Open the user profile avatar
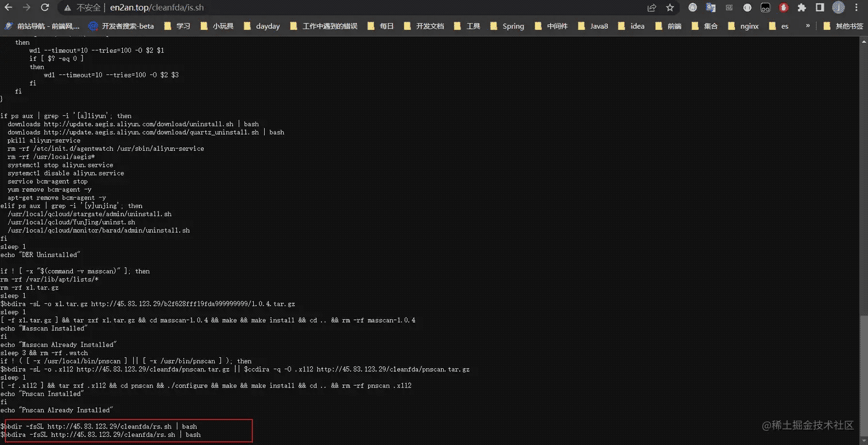This screenshot has width=868, height=445. pyautogui.click(x=838, y=8)
